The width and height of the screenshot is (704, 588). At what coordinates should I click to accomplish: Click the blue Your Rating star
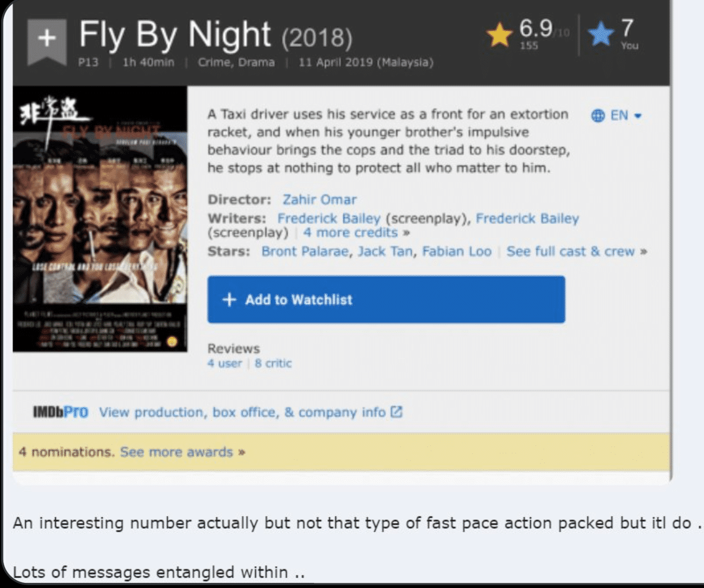coord(600,35)
